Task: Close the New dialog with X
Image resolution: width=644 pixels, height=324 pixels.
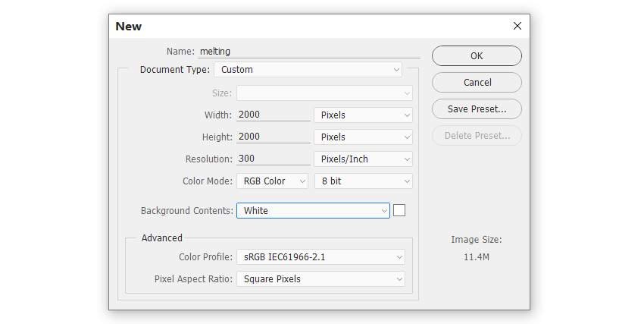Action: [517, 26]
